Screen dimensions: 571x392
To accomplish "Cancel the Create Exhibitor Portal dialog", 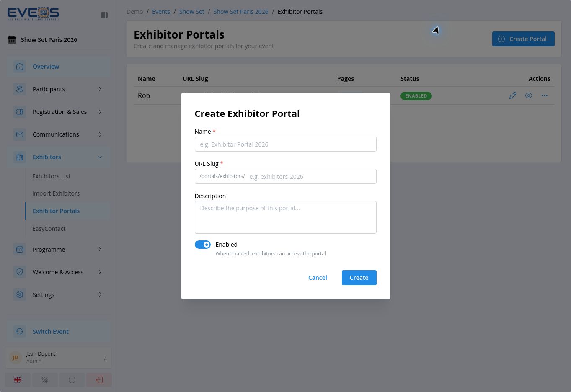I will pyautogui.click(x=318, y=278).
